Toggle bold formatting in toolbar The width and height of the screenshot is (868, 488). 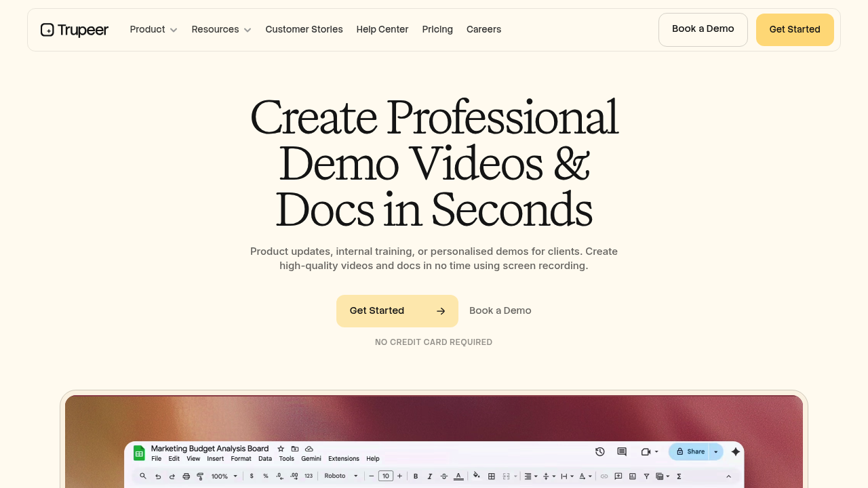tap(416, 476)
